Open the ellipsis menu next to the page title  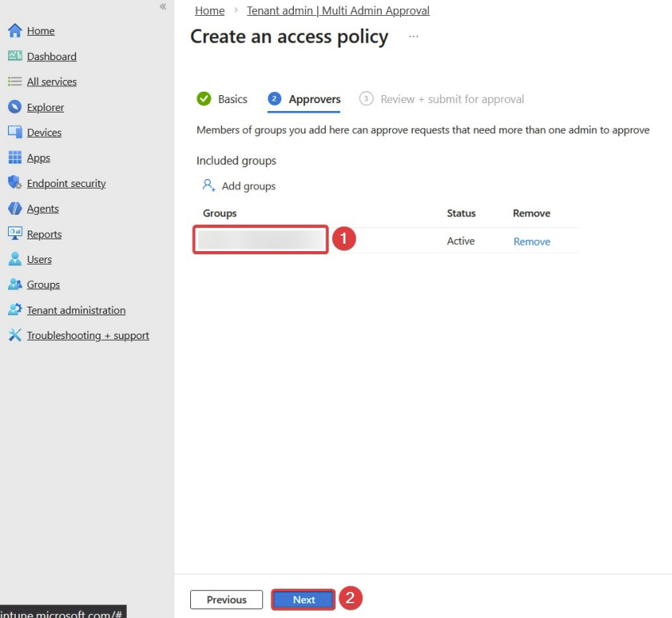coord(413,36)
